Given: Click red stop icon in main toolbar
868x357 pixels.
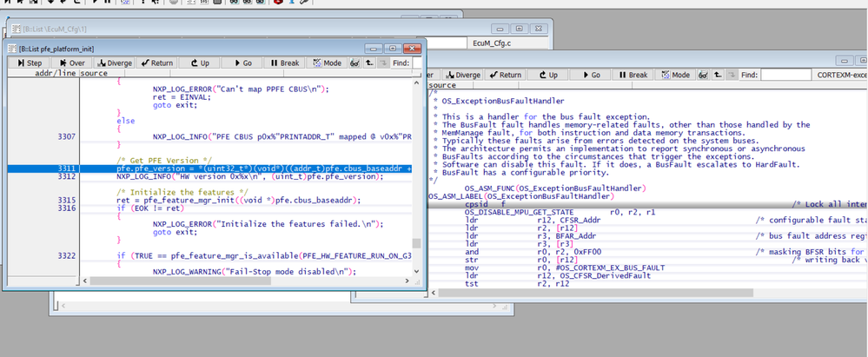Looking at the screenshot, I should tap(278, 3).
